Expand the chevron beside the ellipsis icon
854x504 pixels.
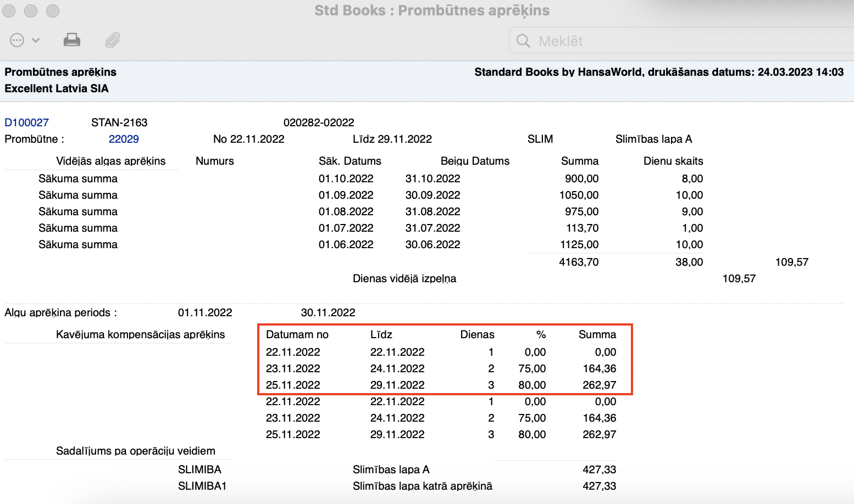point(36,40)
